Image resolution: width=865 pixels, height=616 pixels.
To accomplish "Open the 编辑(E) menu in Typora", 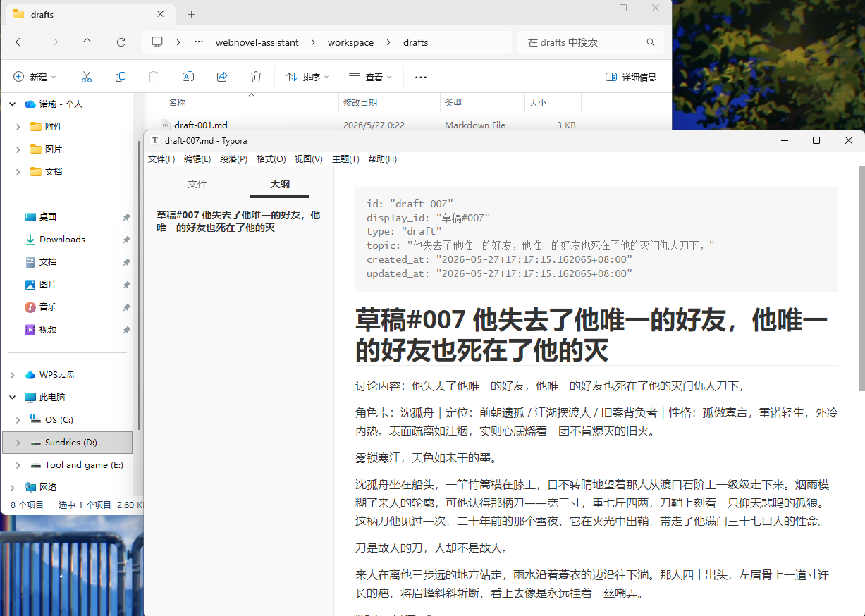I will (197, 159).
